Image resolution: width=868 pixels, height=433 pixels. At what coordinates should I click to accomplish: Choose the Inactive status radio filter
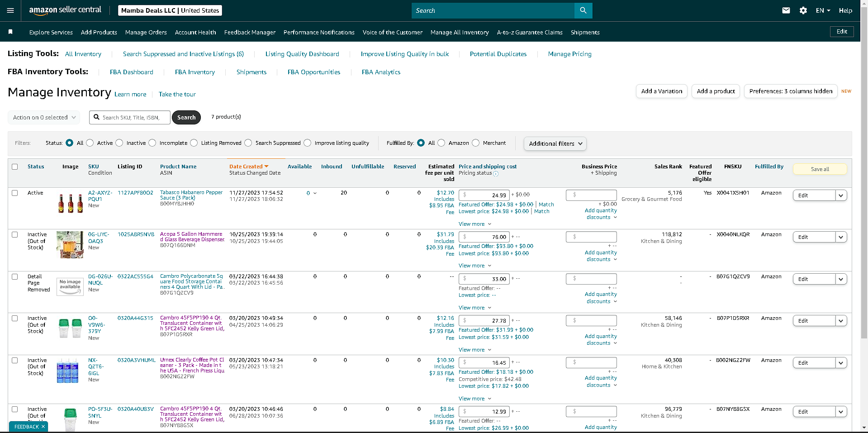click(x=119, y=143)
